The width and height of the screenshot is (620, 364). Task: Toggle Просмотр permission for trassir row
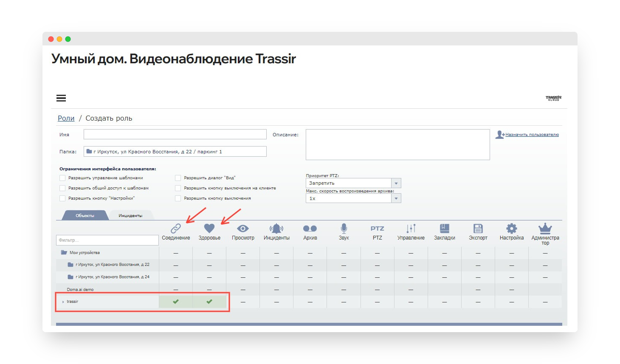pyautogui.click(x=243, y=302)
